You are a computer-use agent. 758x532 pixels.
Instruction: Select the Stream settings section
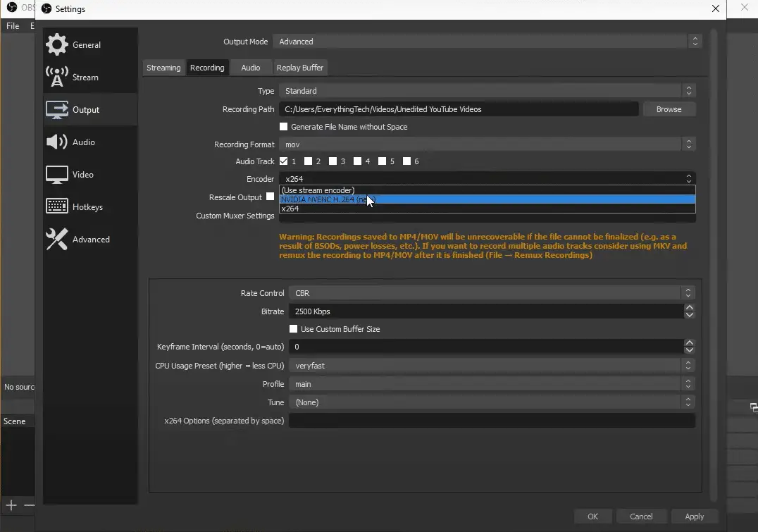81,77
